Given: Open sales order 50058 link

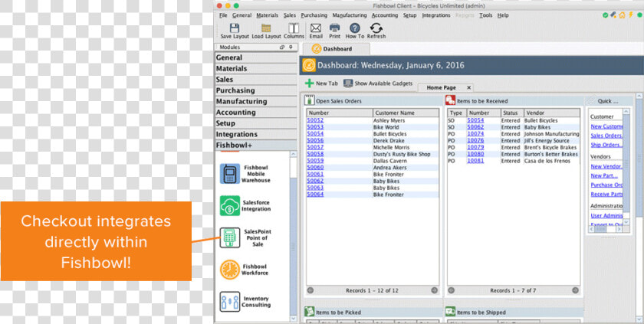Looking at the screenshot, I should point(315,154).
